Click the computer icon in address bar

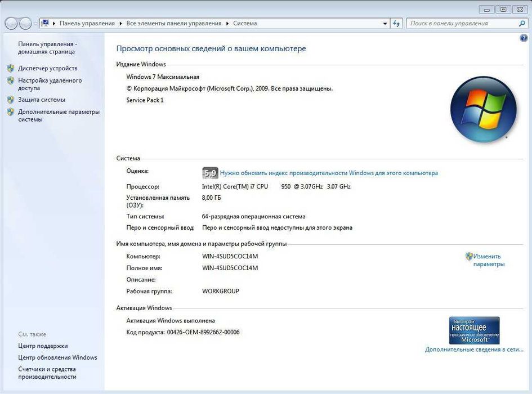click(45, 23)
